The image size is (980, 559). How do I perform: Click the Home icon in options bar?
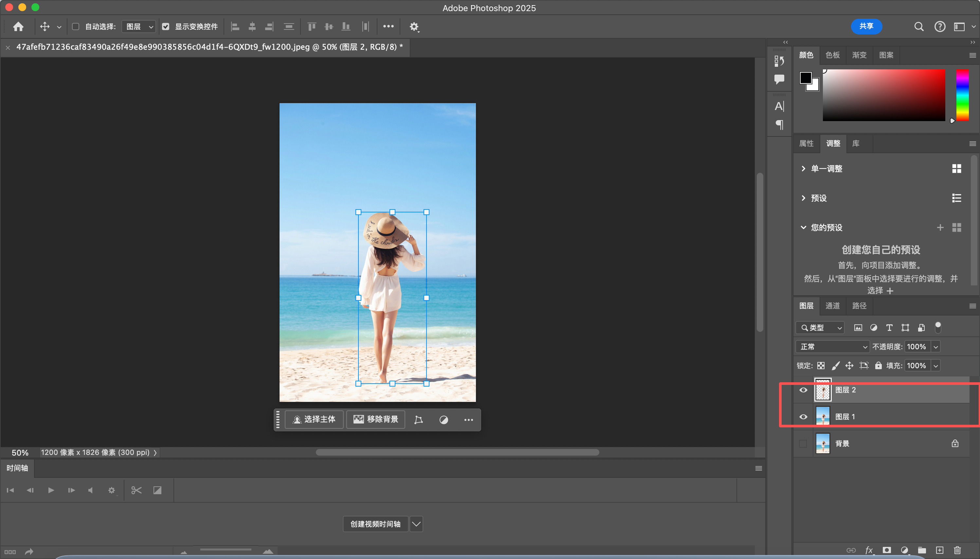[x=18, y=27]
